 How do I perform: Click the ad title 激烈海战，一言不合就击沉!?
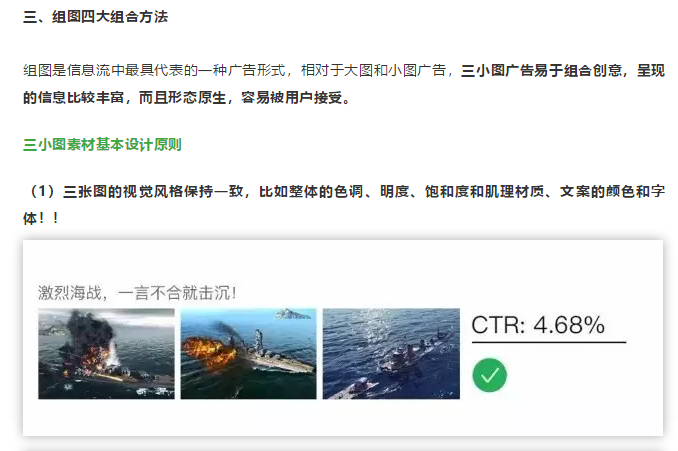[137, 293]
